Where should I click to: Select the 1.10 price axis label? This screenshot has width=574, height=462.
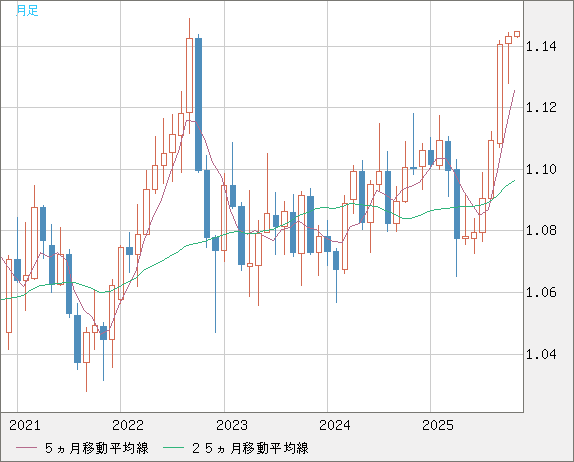coord(541,169)
